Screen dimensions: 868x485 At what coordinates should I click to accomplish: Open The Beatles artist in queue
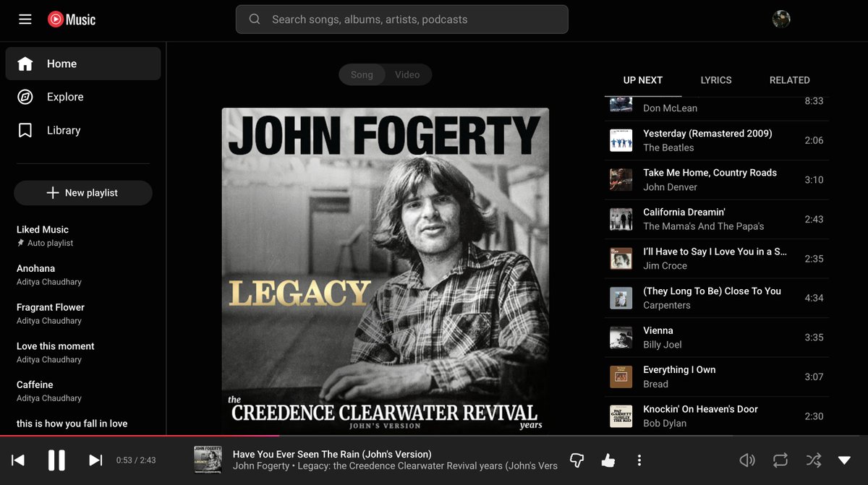[668, 147]
